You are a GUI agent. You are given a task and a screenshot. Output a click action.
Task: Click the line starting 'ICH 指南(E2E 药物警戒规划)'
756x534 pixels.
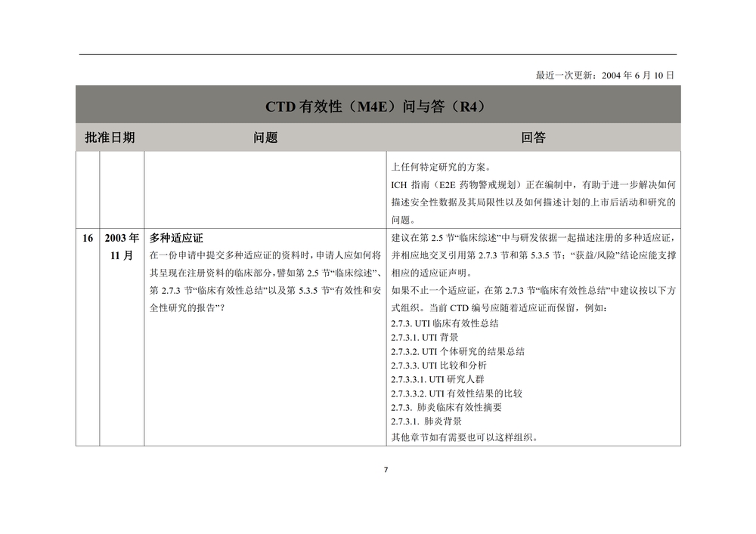[x=533, y=185]
